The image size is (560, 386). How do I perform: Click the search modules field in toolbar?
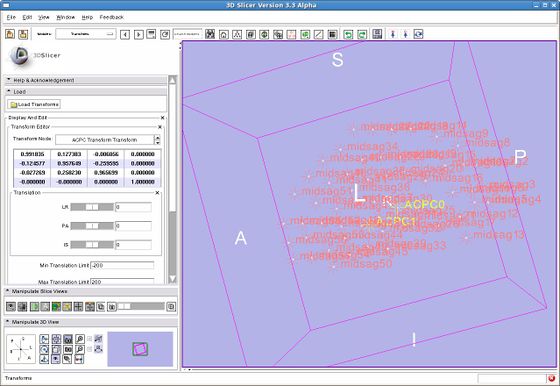coord(188,34)
